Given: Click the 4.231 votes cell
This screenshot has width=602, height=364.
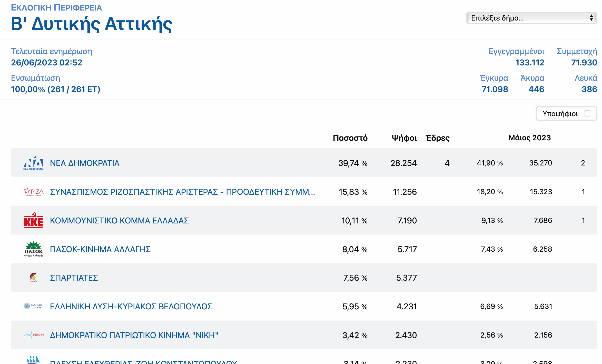Looking at the screenshot, I should click(x=407, y=307).
